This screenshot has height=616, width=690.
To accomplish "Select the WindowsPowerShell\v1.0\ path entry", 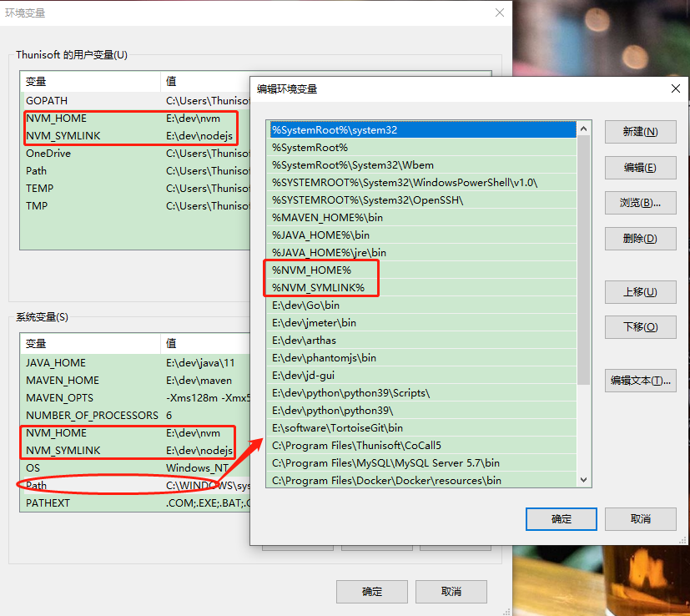I will (x=421, y=182).
